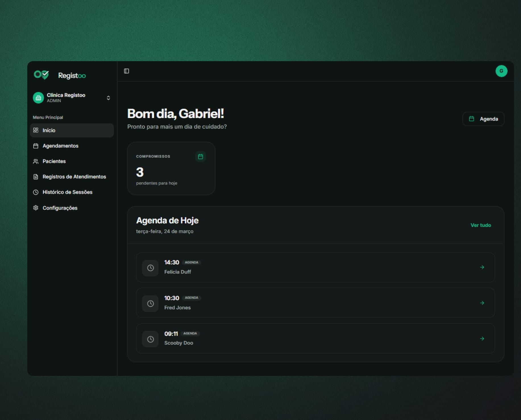Screen dimensions: 521x420
Task: Open the Compromissos card showing 3
Action: tap(171, 168)
